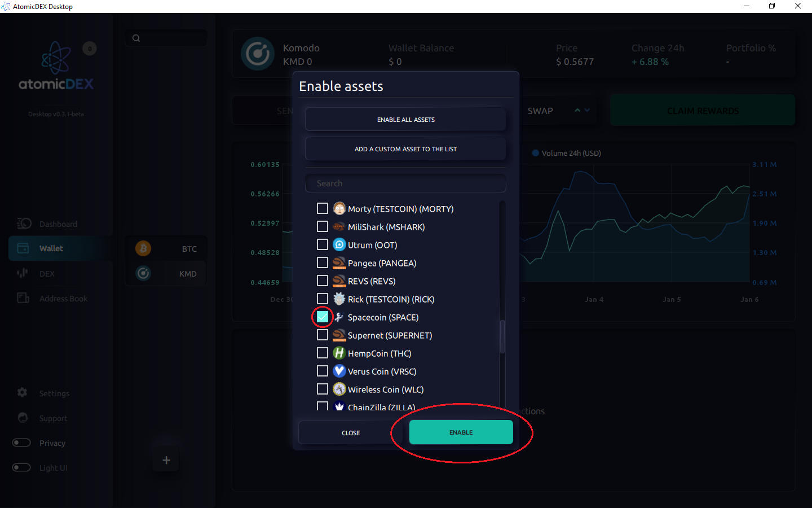The image size is (812, 508).
Task: Click the REVS coin icon
Action: click(x=339, y=281)
